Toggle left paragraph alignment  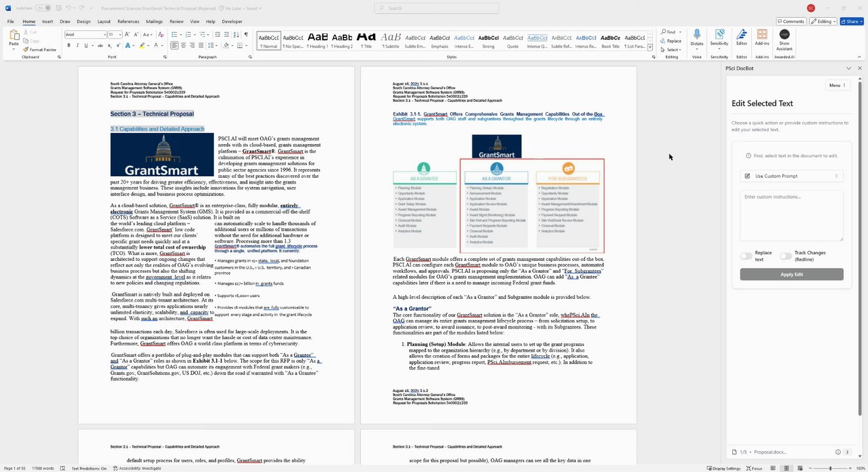pos(174,45)
